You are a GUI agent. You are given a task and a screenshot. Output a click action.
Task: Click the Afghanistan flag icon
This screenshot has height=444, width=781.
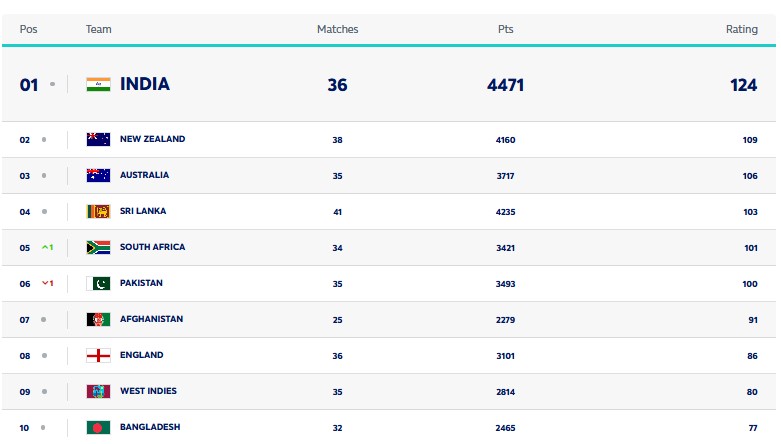point(98,320)
